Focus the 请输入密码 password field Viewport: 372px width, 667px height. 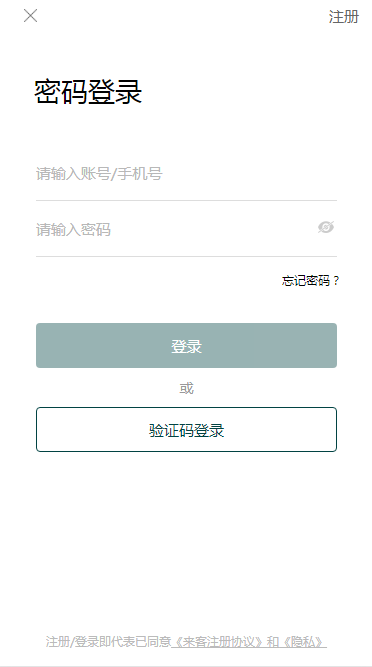click(175, 230)
